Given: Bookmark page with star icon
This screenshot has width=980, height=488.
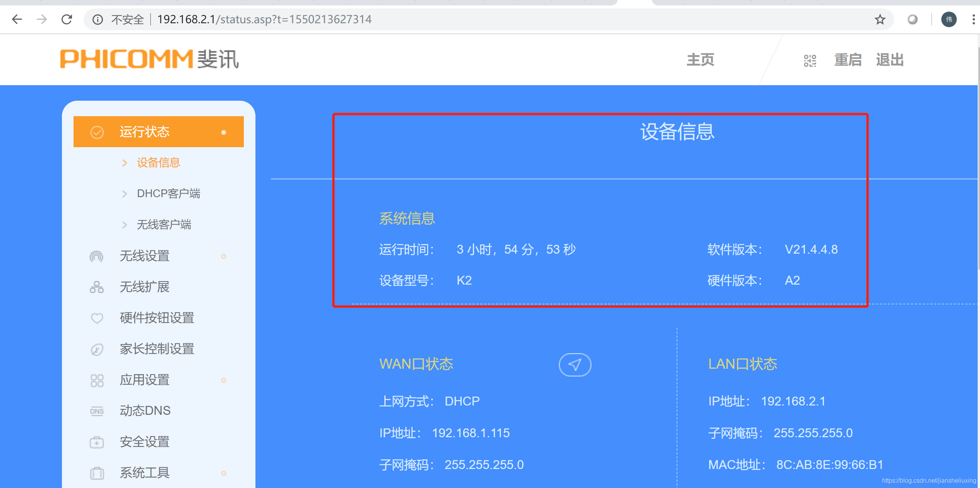Looking at the screenshot, I should point(880,19).
